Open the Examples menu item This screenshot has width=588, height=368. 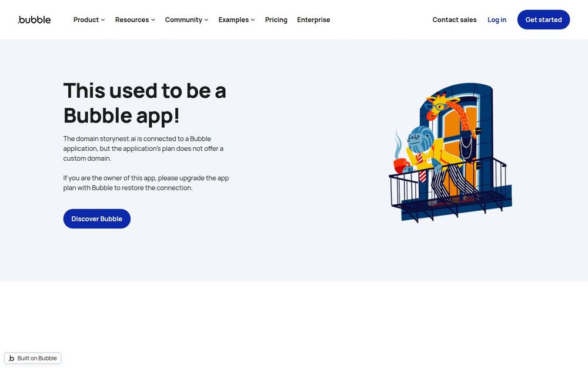click(236, 19)
